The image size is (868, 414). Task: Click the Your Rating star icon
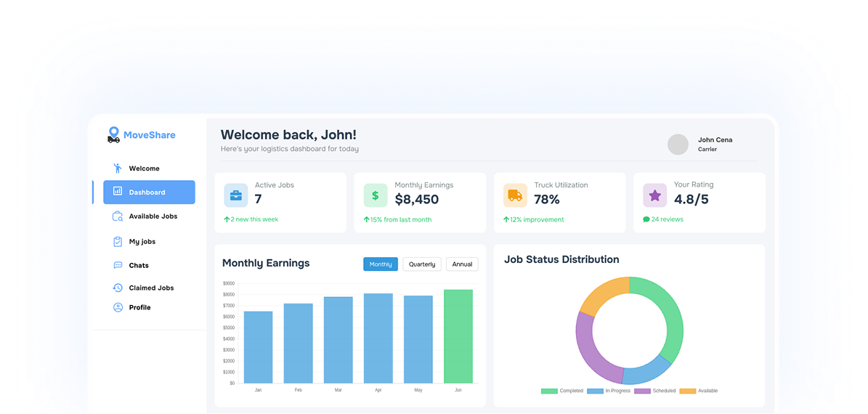tap(654, 195)
